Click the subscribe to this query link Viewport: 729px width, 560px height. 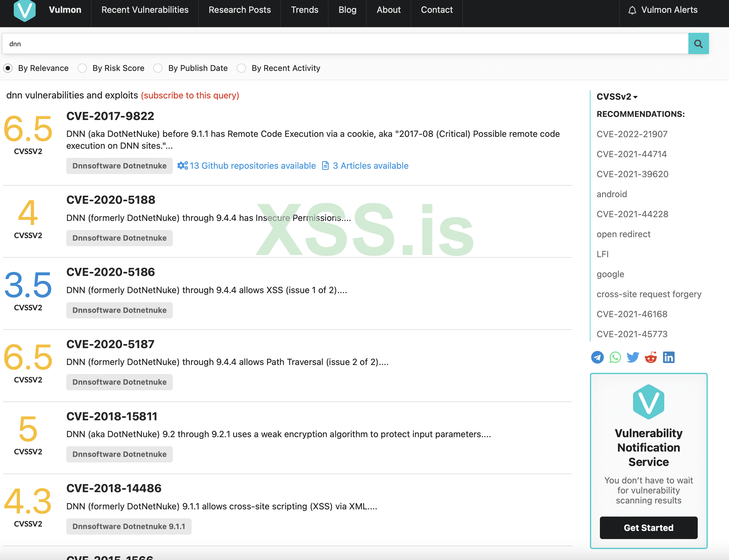[x=190, y=96]
